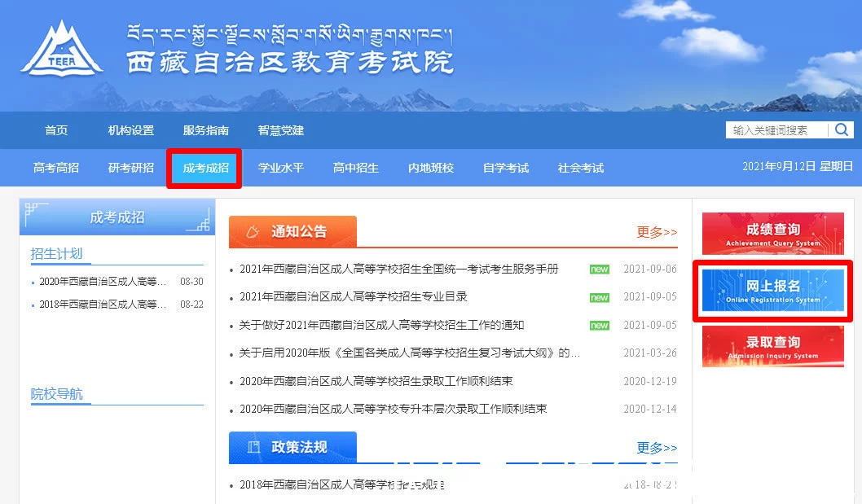
Task: Open the 招生计划 sidebar heading
Action: [56, 253]
